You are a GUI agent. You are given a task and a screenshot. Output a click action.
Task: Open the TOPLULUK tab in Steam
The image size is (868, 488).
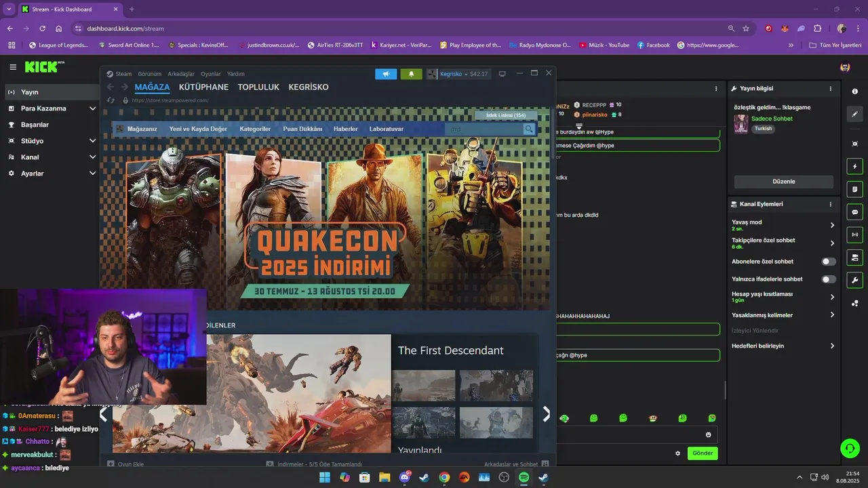click(x=258, y=87)
